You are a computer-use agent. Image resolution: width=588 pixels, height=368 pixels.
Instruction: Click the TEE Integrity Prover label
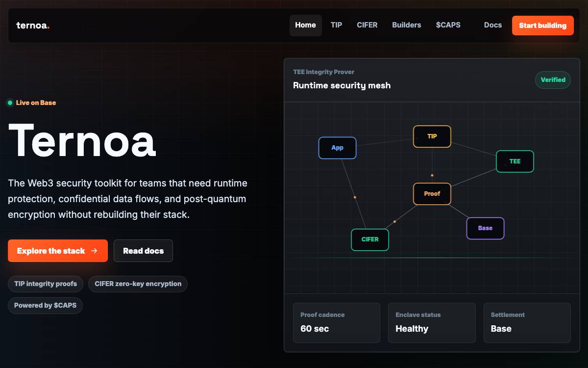pyautogui.click(x=324, y=72)
